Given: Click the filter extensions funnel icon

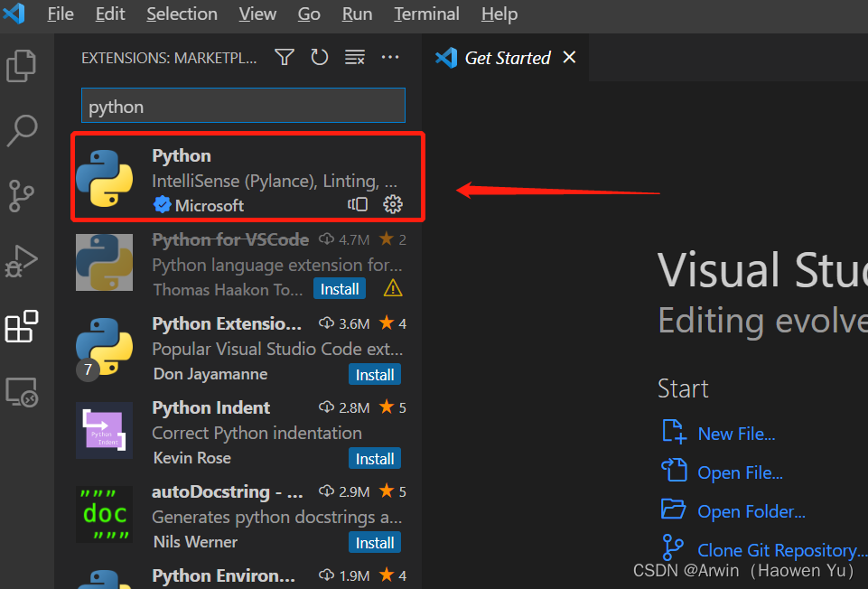Looking at the screenshot, I should tap(285, 57).
